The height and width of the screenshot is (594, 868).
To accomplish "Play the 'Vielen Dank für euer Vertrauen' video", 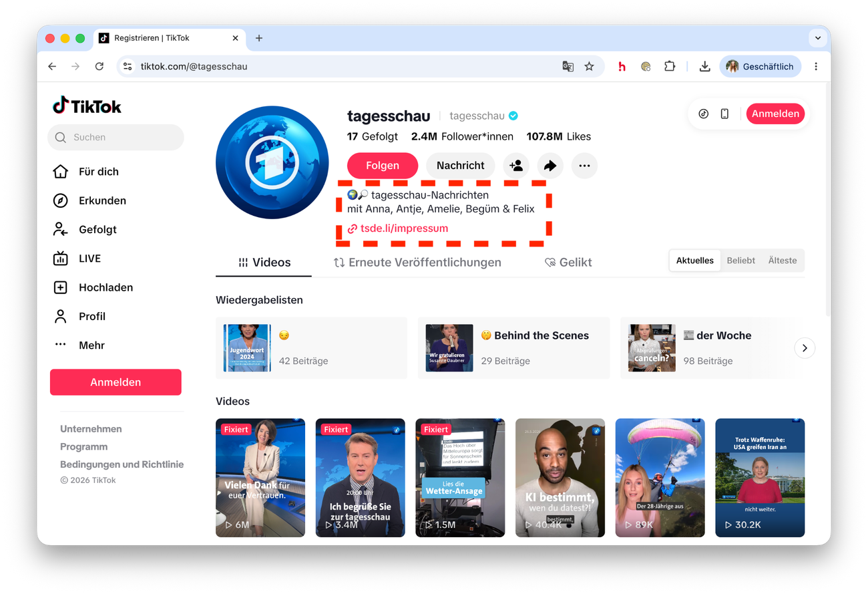I will [x=260, y=478].
